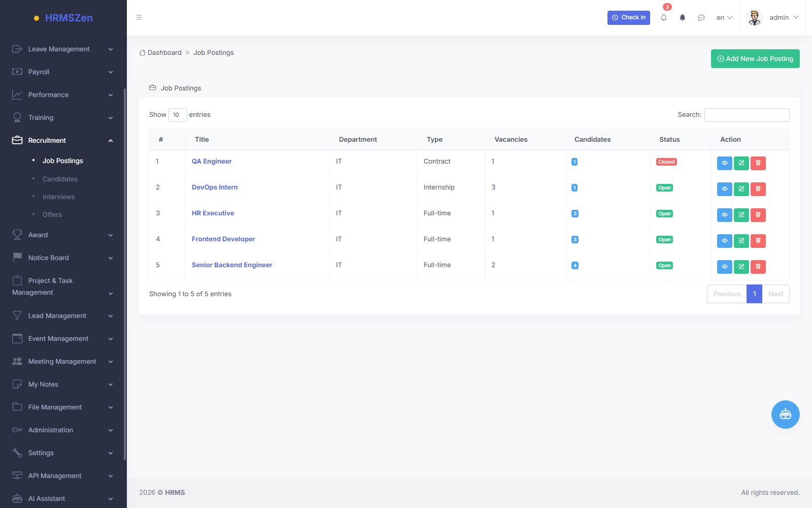Click the Settings wrench icon in sidebar
Image resolution: width=812 pixels, height=508 pixels.
tap(17, 453)
